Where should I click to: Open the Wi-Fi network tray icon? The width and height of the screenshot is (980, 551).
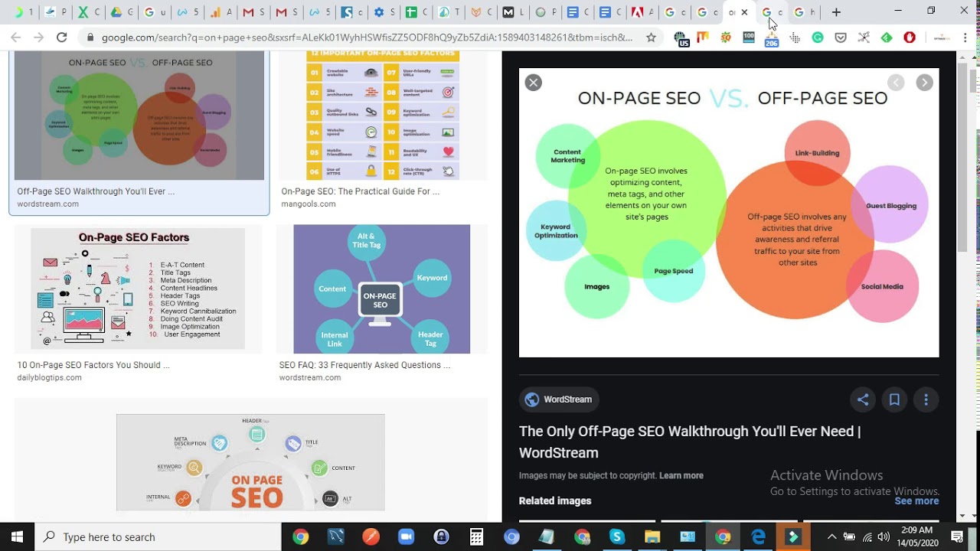pyautogui.click(x=867, y=536)
